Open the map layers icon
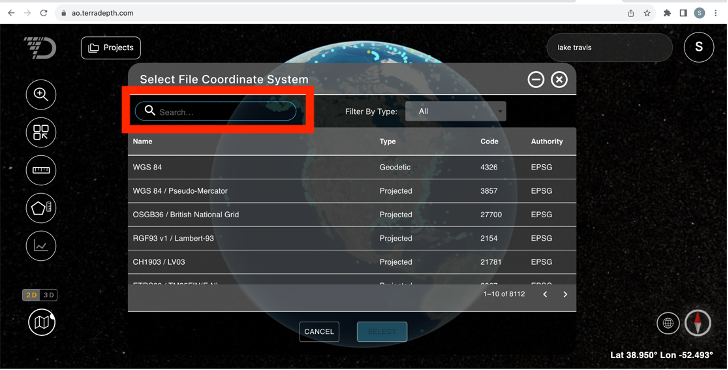The image size is (728, 370). coord(42,322)
